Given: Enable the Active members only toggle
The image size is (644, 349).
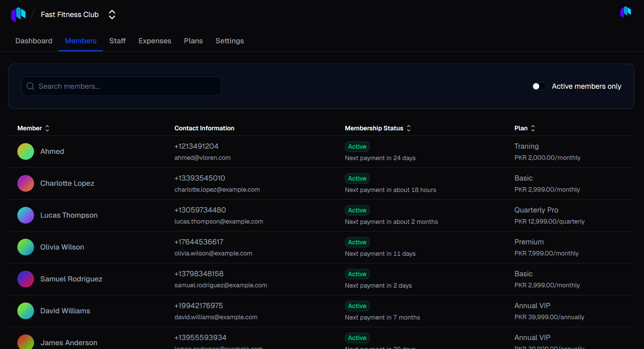Looking at the screenshot, I should coord(539,86).
